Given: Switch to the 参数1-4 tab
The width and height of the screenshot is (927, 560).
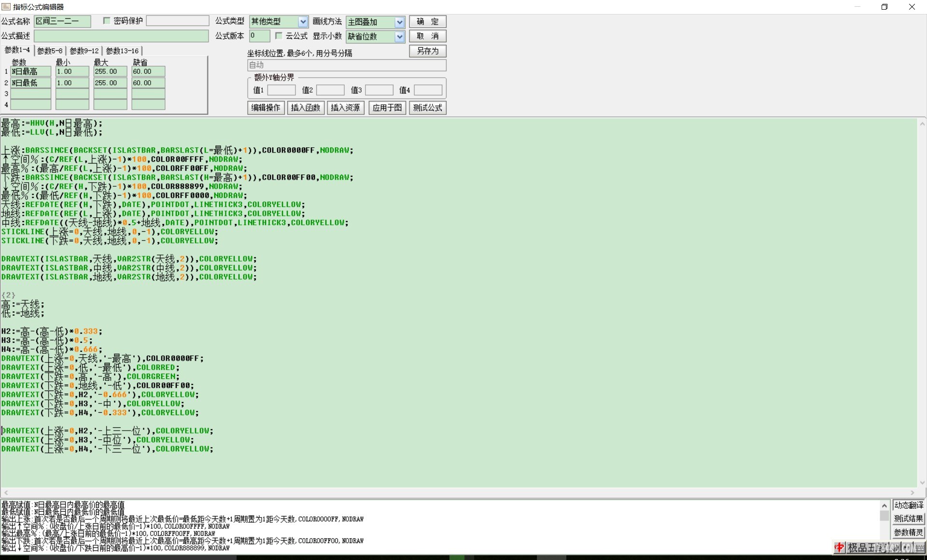Looking at the screenshot, I should coord(17,50).
